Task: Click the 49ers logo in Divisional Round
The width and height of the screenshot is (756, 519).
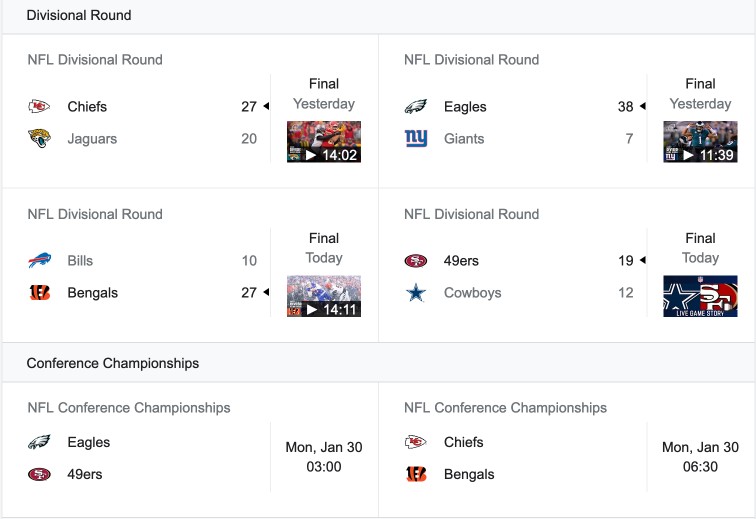Action: pyautogui.click(x=416, y=260)
